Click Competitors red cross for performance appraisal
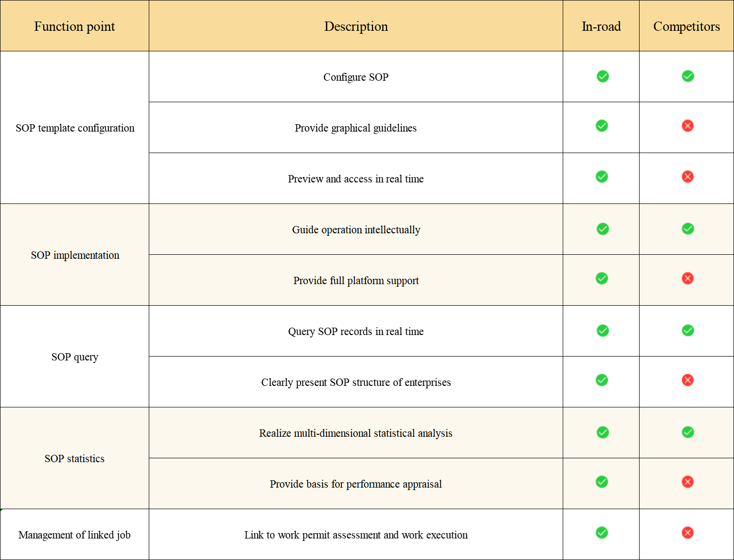Viewport: 734px width, 560px height. tap(688, 482)
